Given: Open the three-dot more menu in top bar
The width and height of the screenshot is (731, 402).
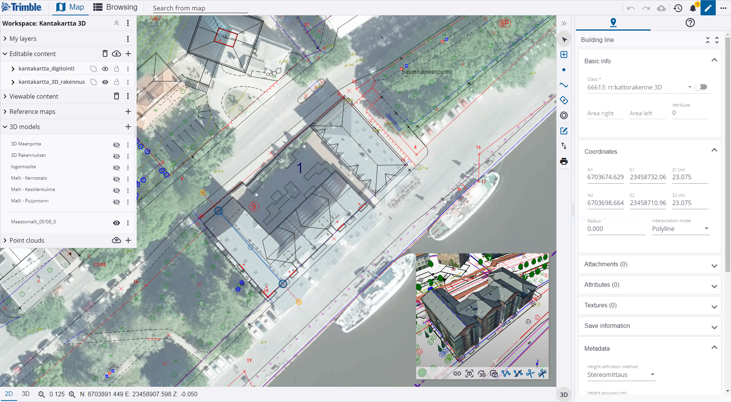Looking at the screenshot, I should (723, 8).
